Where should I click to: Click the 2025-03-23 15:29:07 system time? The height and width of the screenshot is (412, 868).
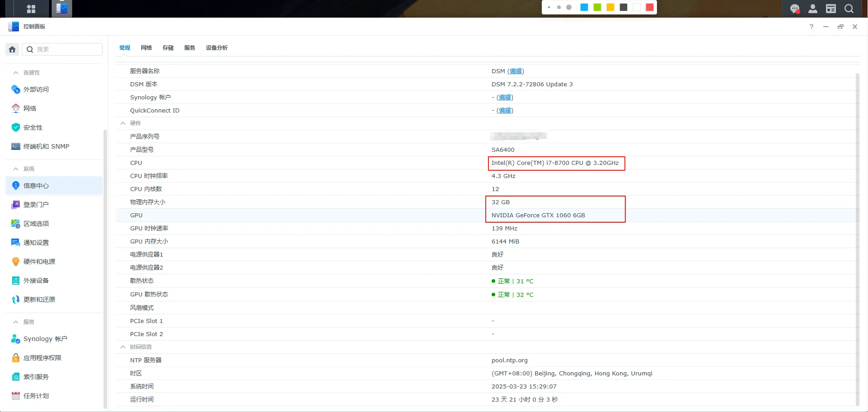pyautogui.click(x=524, y=387)
